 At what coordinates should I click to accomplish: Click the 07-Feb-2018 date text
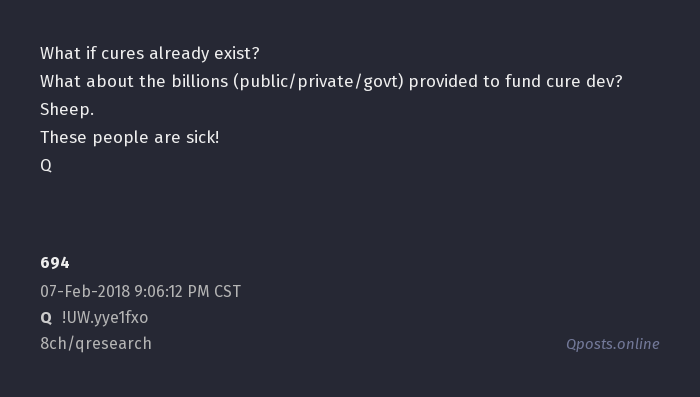click(x=85, y=292)
